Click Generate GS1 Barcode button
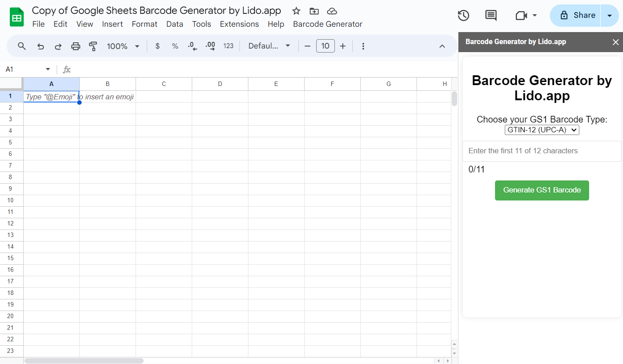 pos(542,190)
